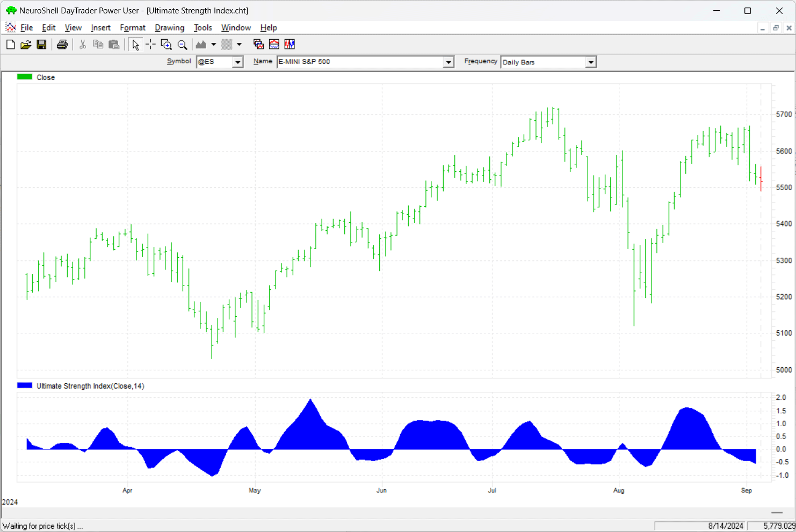This screenshot has height=532, width=796.
Task: Click the small scroll handle above status bar
Action: [777, 513]
